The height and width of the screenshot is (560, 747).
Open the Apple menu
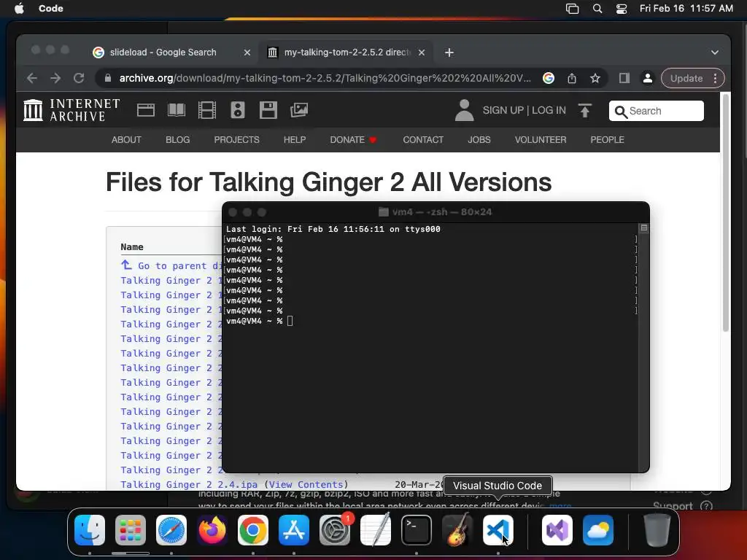19,9
